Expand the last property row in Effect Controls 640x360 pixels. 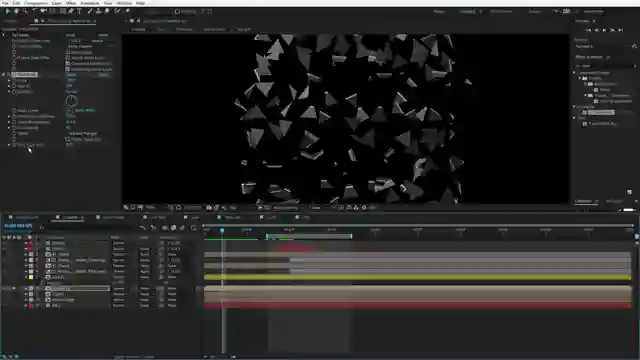coord(9,145)
